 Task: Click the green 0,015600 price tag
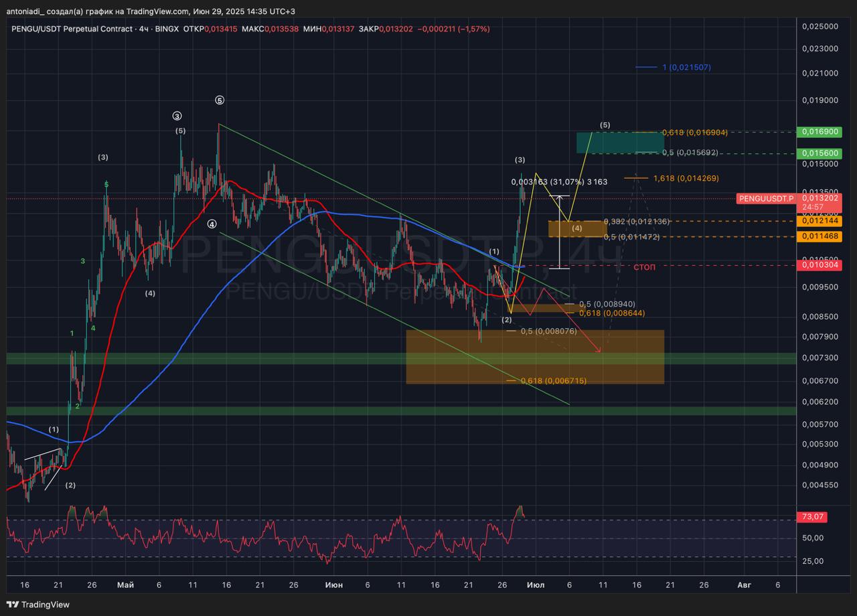(820, 153)
